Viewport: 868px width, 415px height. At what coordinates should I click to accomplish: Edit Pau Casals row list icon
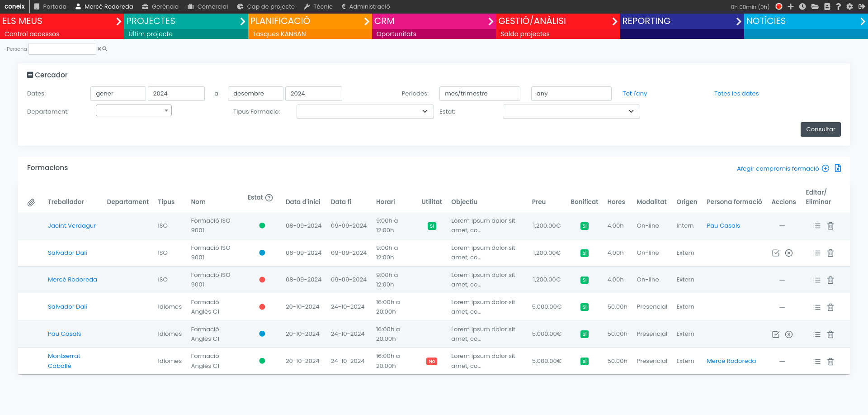tap(817, 334)
